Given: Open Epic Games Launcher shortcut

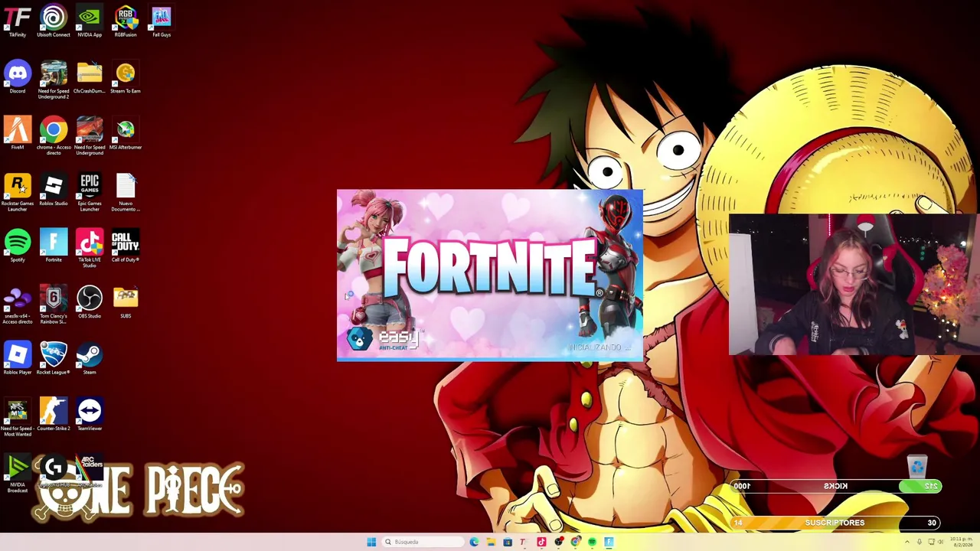Looking at the screenshot, I should [x=90, y=193].
